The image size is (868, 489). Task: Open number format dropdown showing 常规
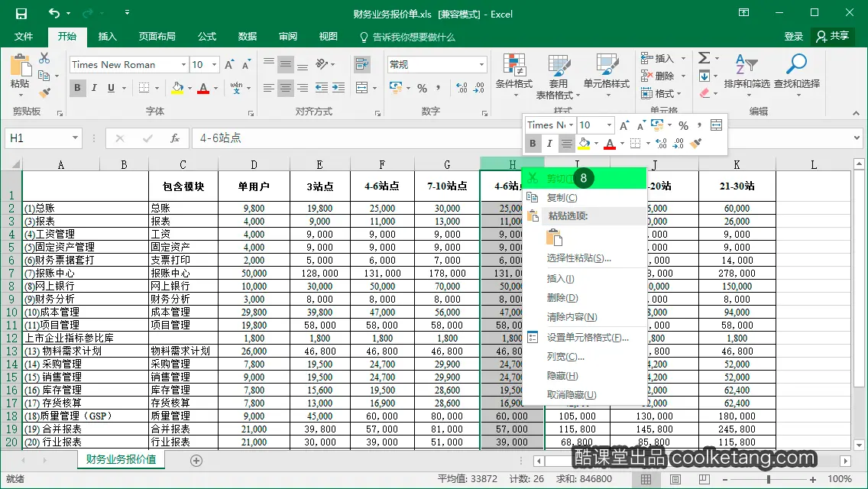tap(481, 65)
